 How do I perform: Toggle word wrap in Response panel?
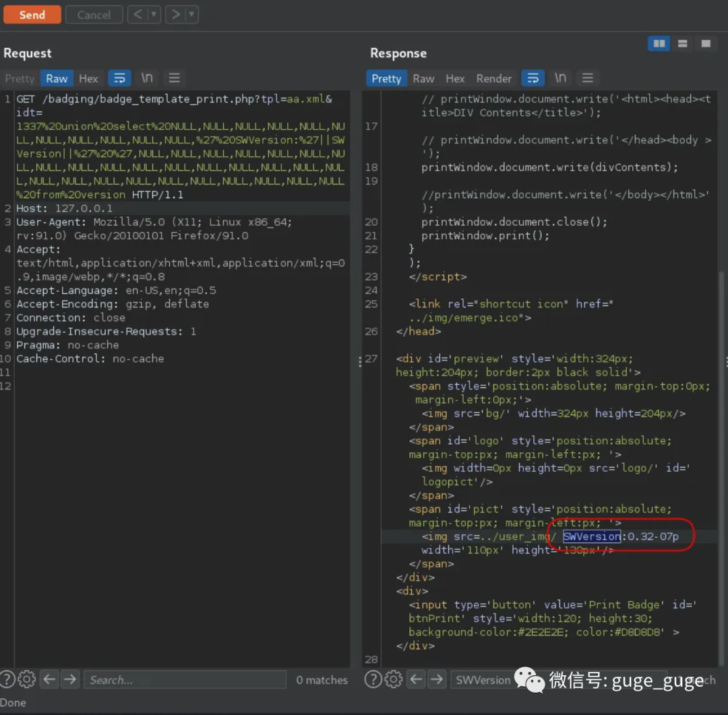point(533,78)
